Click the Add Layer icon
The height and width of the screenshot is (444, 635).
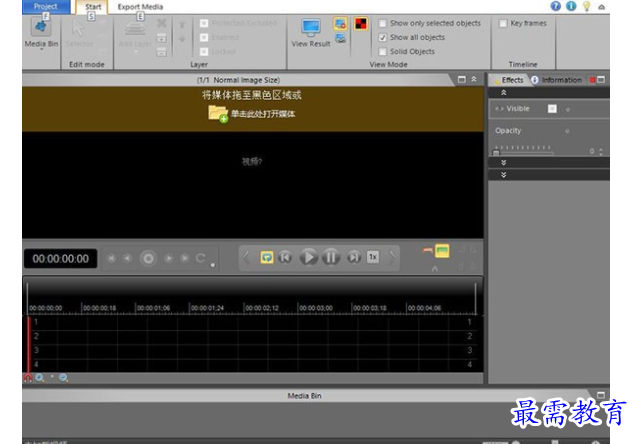(135, 29)
